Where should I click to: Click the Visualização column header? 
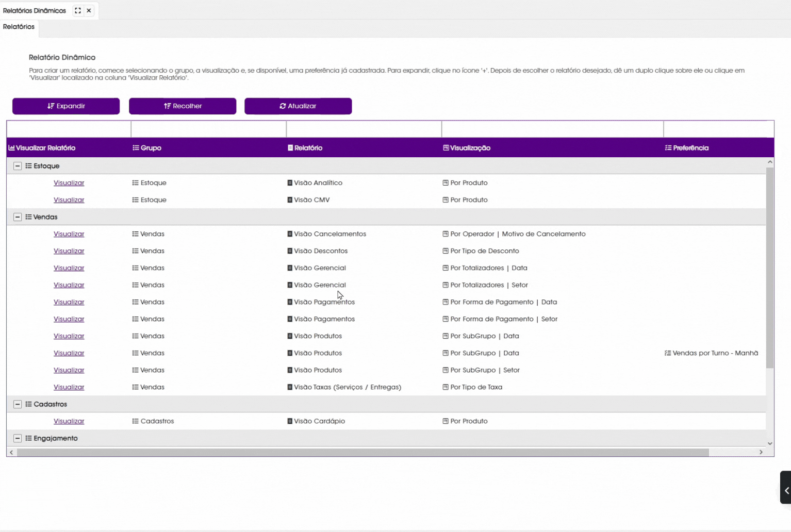pos(470,148)
